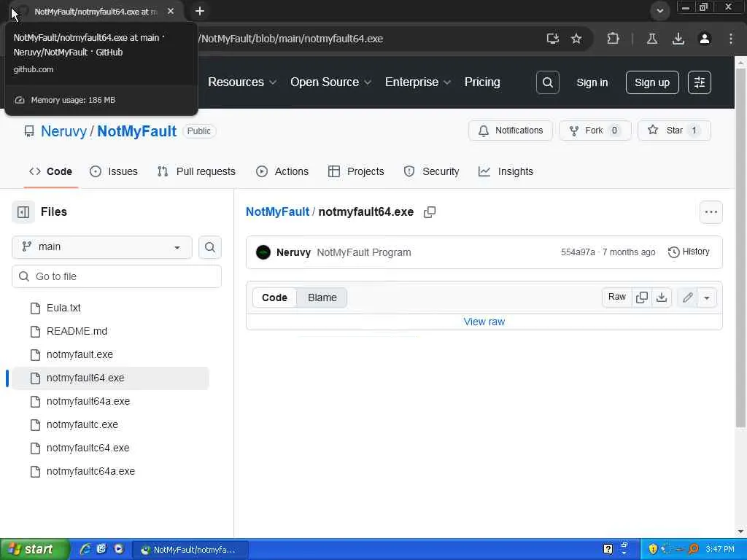Open commit 554a97a link
The width and height of the screenshot is (747, 560).
tap(578, 252)
